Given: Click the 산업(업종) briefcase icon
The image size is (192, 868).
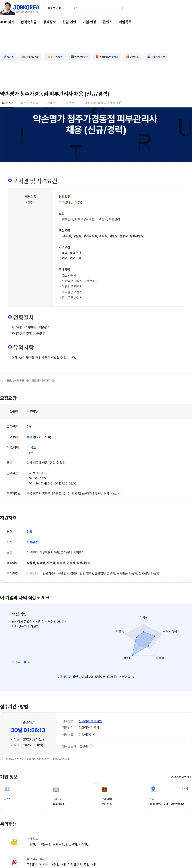Looking at the screenshot, I should click(x=105, y=789).
